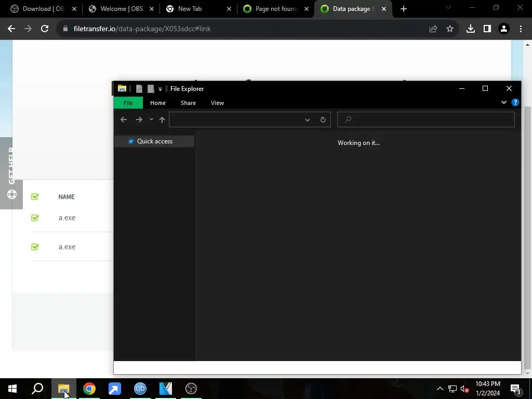Click the Properties quick access toolbar icon
The height and width of the screenshot is (399, 532).
pyautogui.click(x=139, y=89)
